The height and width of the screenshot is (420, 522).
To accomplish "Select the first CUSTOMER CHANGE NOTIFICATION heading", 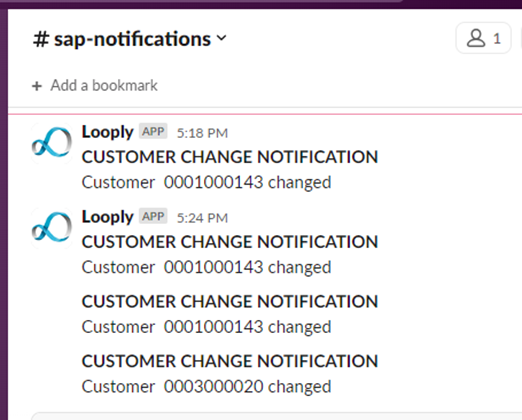I will [x=230, y=157].
